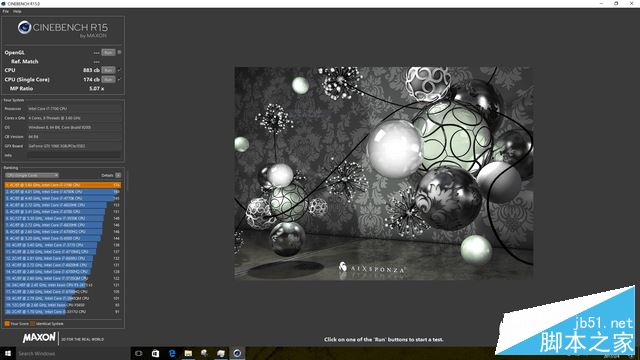Image resolution: width=640 pixels, height=360 pixels.
Task: Click the Identical System legend swatch
Action: tap(33, 324)
